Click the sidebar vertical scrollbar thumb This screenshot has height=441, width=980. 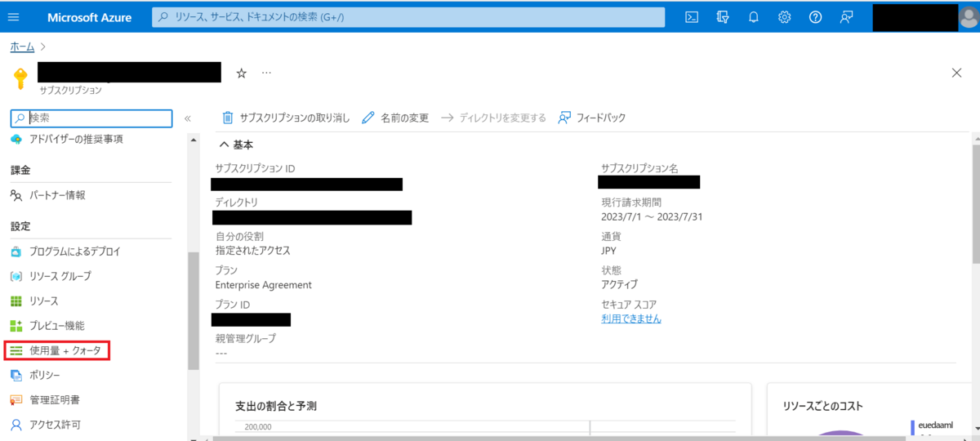click(194, 310)
